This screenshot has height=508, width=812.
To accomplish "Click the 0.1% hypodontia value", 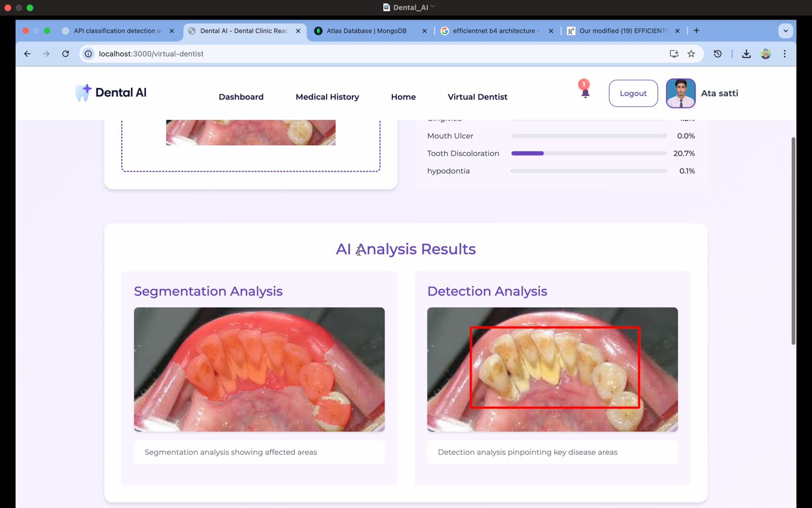I will 687,171.
